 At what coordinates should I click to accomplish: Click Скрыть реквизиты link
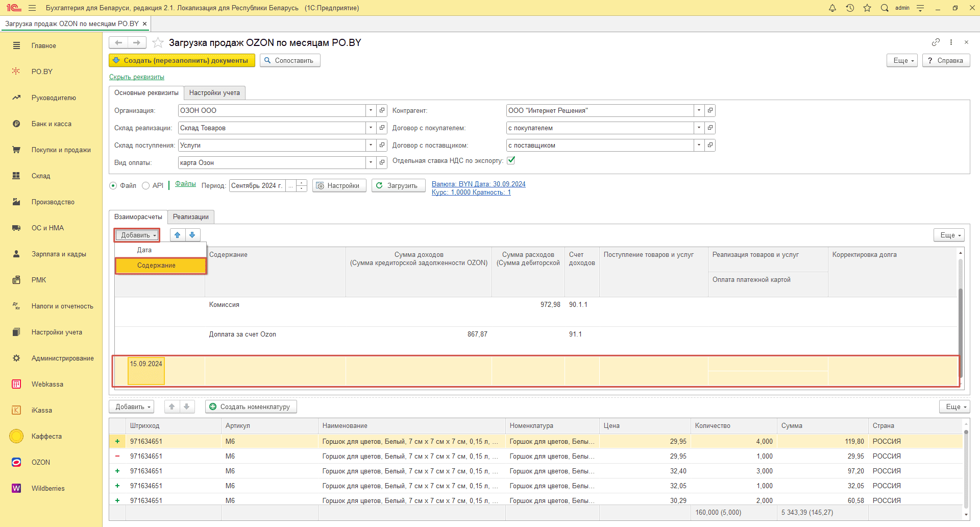click(x=137, y=77)
